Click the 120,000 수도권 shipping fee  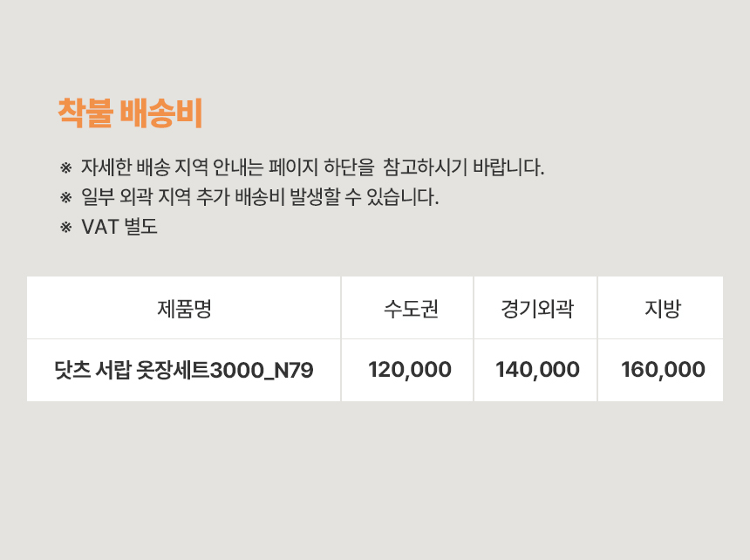pyautogui.click(x=410, y=370)
